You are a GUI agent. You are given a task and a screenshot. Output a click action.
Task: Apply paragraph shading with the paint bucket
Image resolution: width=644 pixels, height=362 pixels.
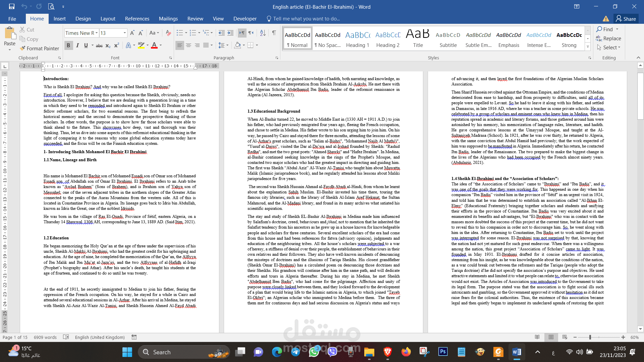pyautogui.click(x=237, y=45)
